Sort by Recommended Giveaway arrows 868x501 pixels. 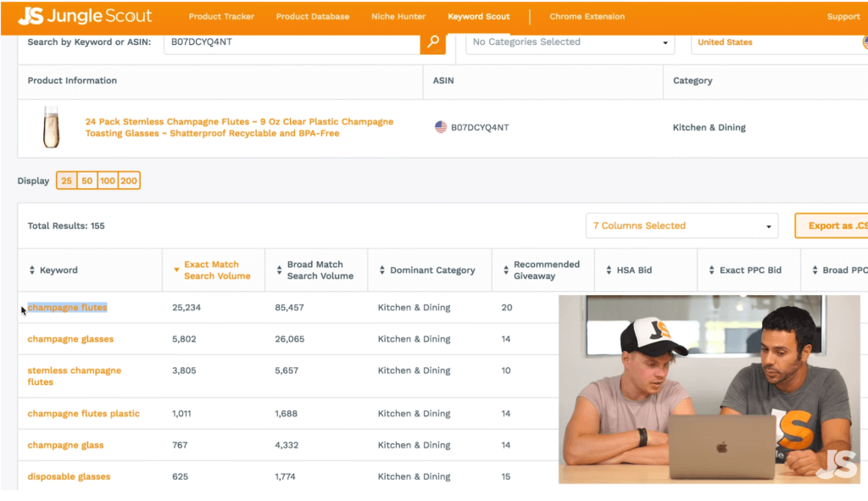click(x=506, y=270)
